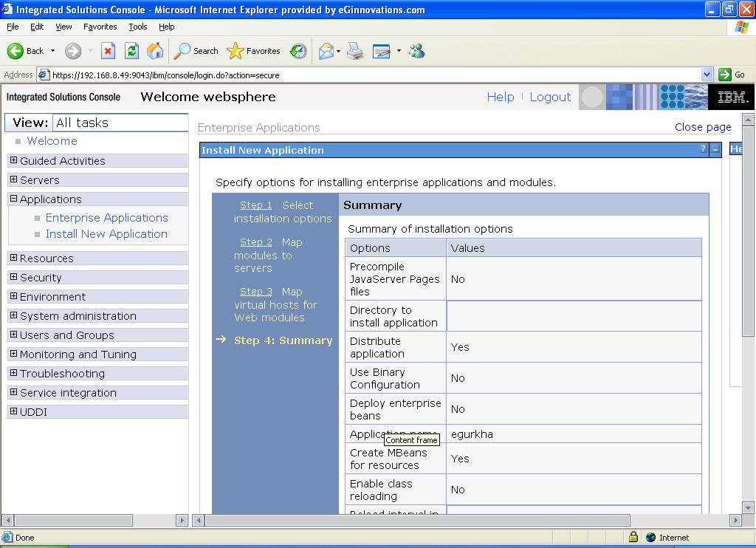Screen dimensions: 756x548
Task: Click the Close page link
Action: 703,127
